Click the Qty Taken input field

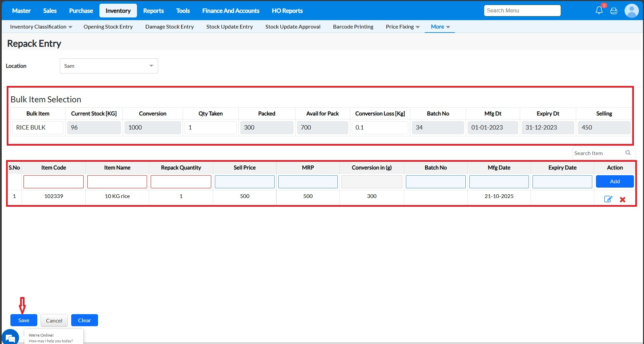(x=211, y=128)
